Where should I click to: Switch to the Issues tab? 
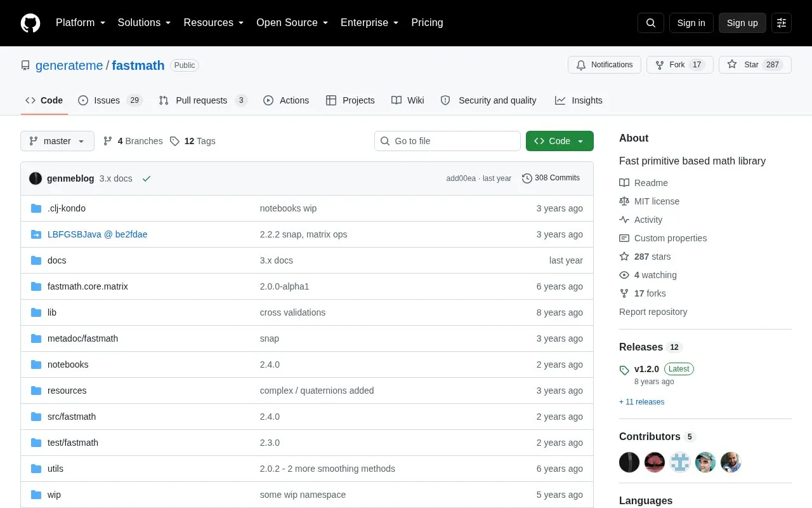pyautogui.click(x=110, y=100)
